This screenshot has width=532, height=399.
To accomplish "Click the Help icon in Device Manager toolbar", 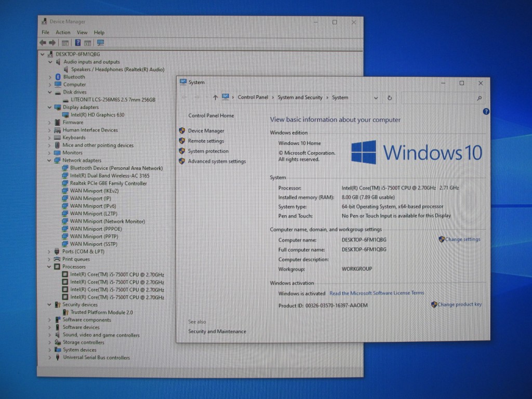I will pos(78,43).
